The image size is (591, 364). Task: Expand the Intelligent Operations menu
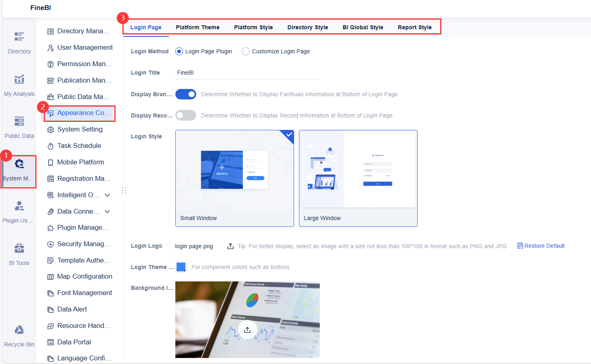pos(107,195)
